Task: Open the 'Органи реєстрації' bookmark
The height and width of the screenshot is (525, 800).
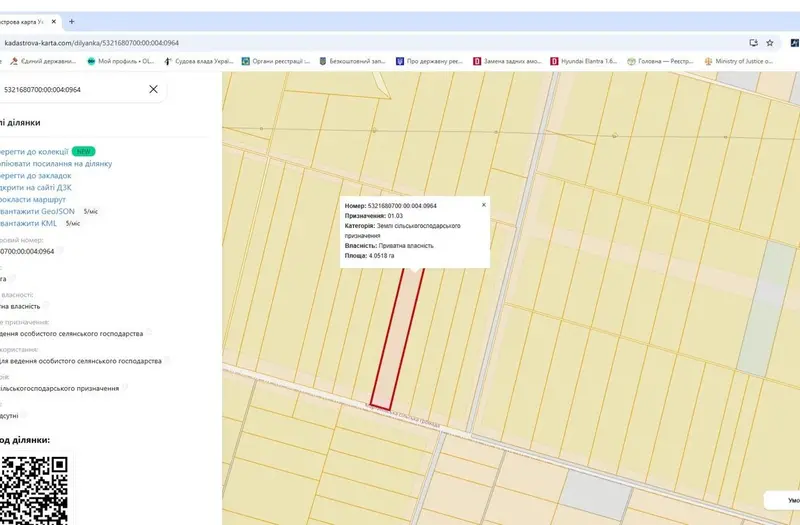Action: tap(276, 61)
